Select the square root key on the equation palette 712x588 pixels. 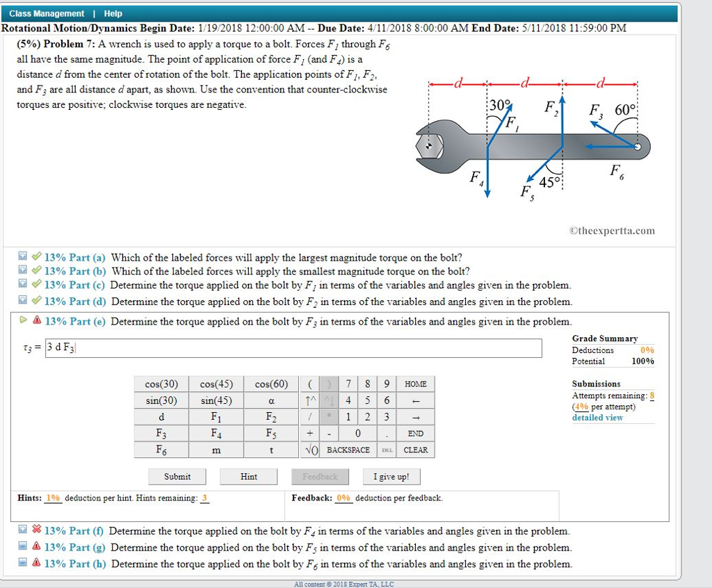click(x=311, y=450)
